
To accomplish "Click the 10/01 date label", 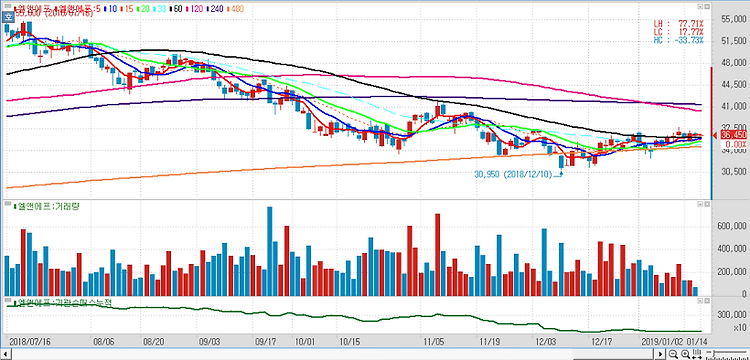I will coord(305,342).
